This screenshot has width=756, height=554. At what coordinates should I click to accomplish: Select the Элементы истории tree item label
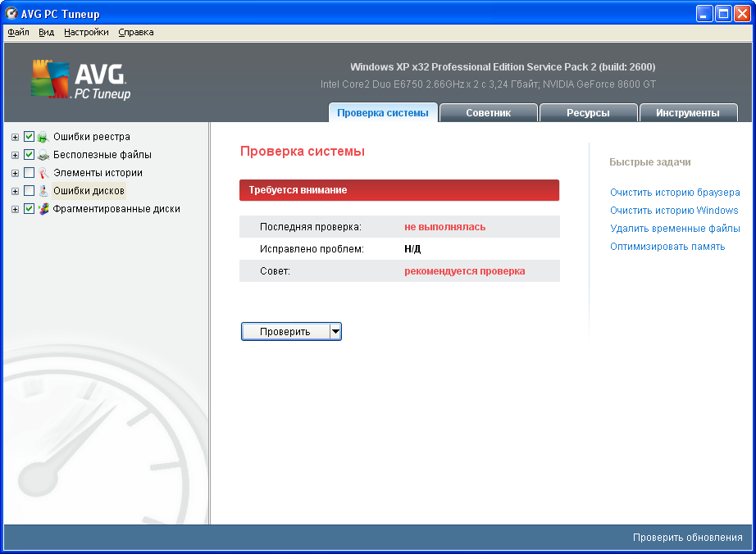(98, 172)
